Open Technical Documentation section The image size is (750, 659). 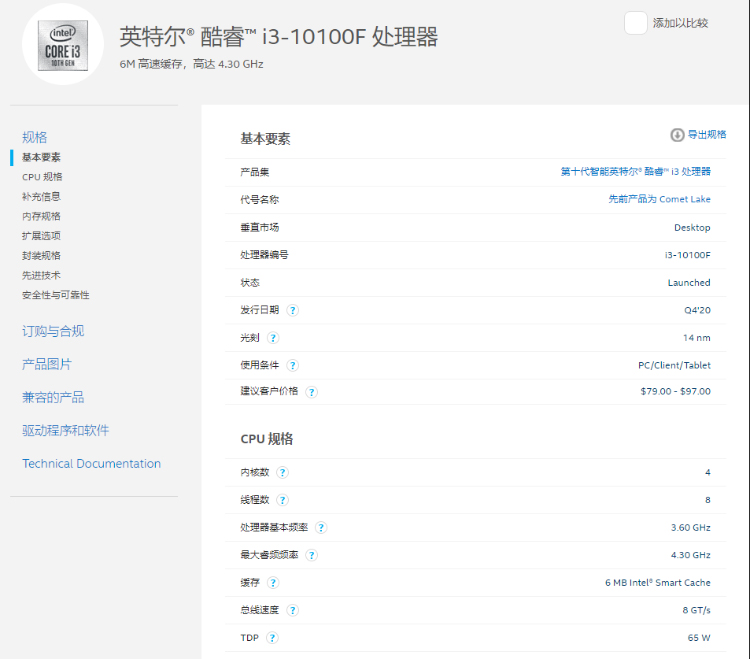coord(91,464)
